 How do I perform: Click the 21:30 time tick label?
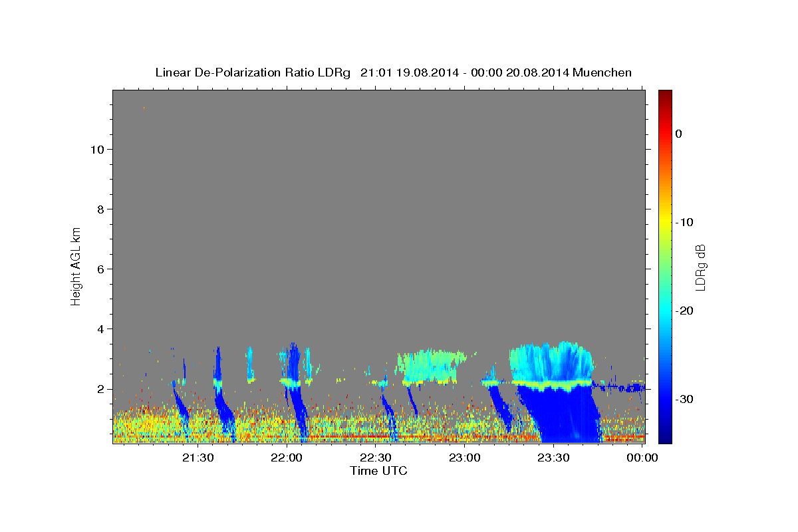(x=198, y=458)
